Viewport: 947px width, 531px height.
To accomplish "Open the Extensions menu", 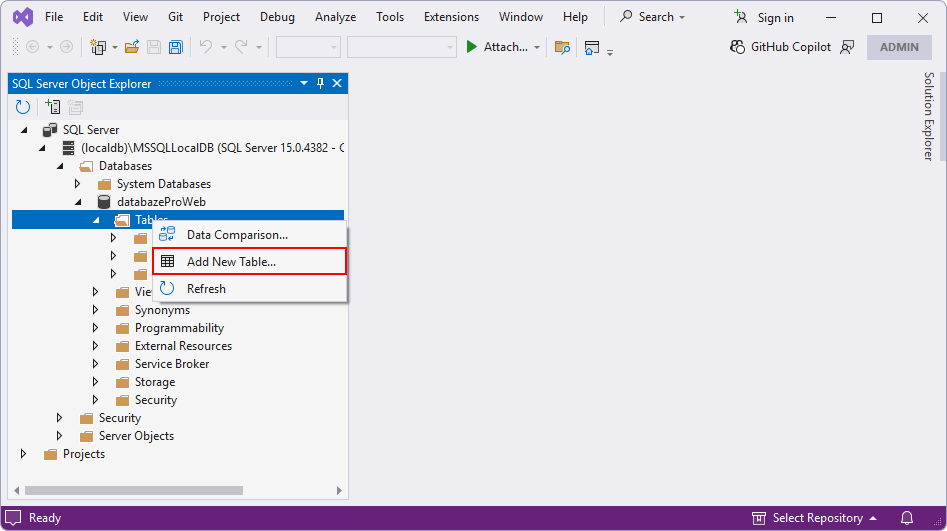I will (x=450, y=17).
